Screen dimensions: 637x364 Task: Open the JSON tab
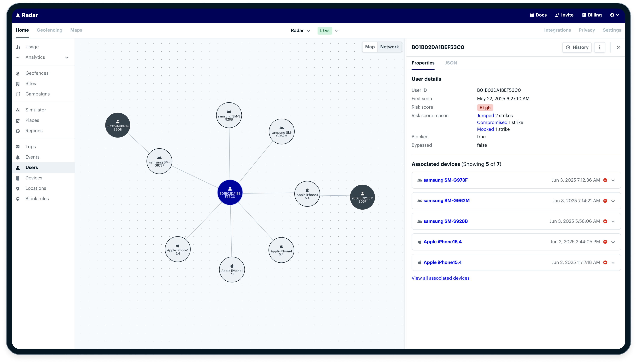[x=451, y=63]
